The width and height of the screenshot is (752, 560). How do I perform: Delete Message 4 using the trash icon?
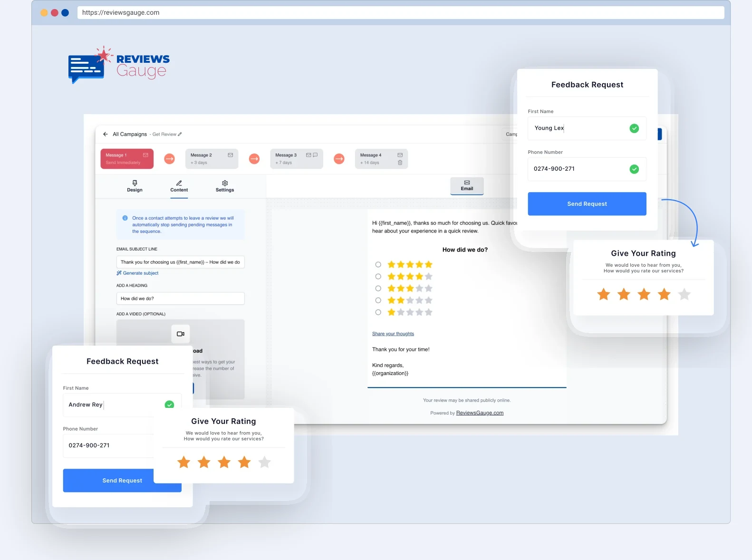click(400, 163)
